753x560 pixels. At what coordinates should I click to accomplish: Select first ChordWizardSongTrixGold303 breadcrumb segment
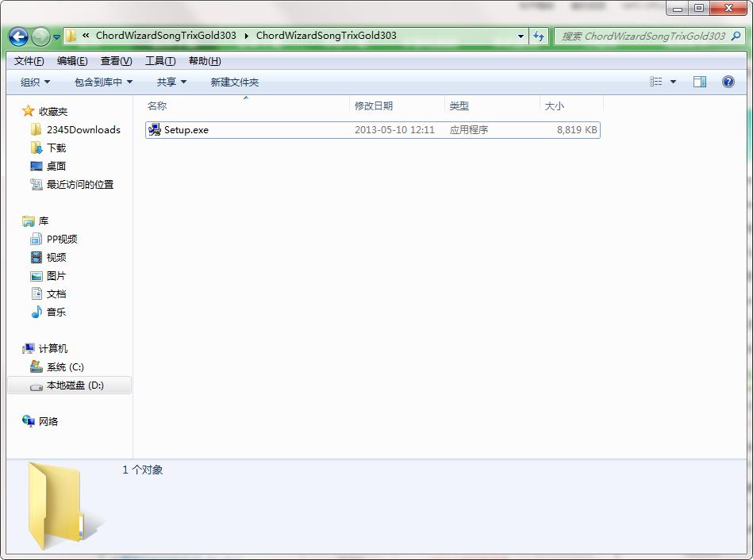coord(166,36)
